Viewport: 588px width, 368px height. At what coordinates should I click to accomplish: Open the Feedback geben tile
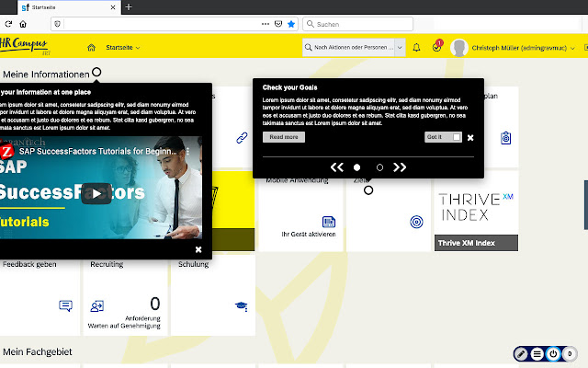[x=40, y=295]
